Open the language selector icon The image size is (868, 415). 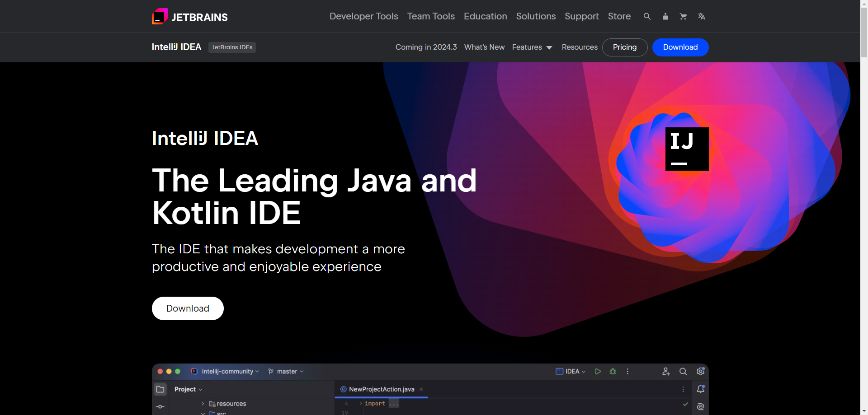click(701, 16)
